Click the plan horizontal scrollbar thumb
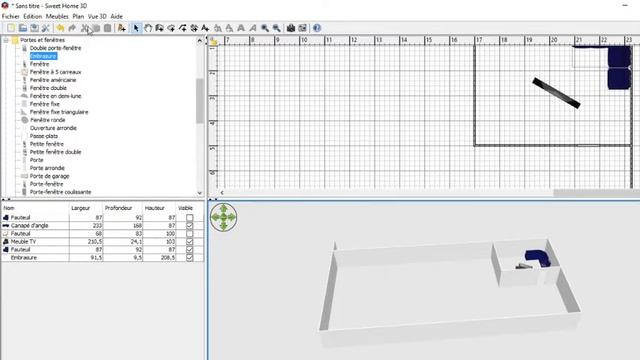The height and width of the screenshot is (360, 640). click(597, 193)
